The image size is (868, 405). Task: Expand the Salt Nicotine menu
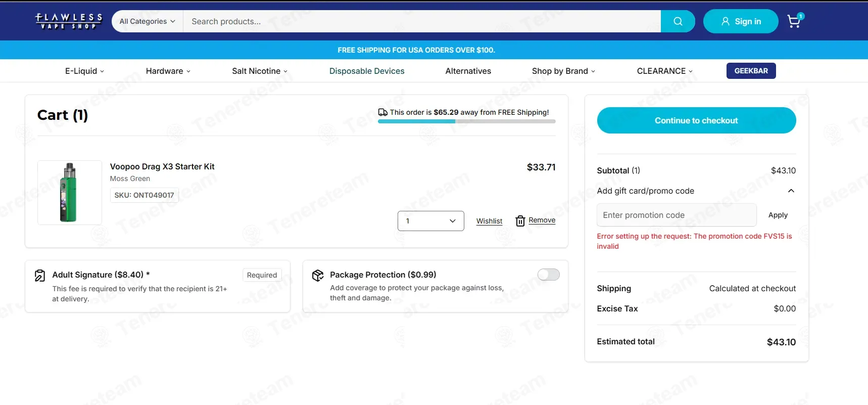pos(260,71)
